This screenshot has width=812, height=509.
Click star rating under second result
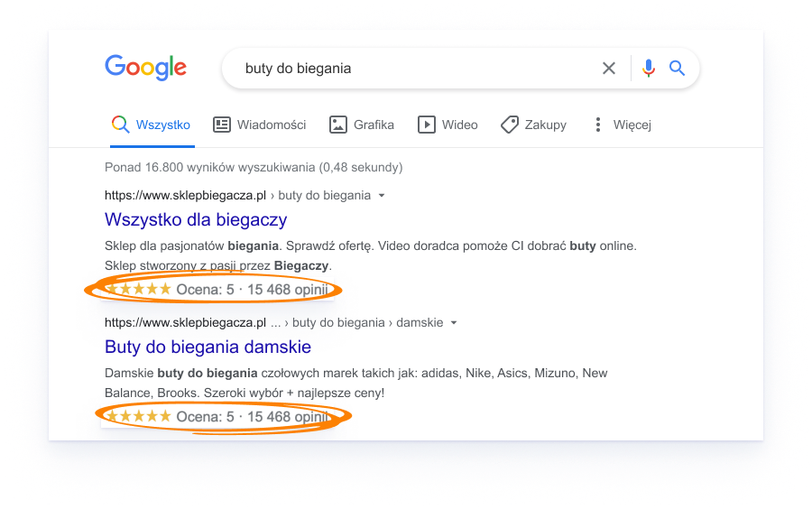(x=138, y=416)
